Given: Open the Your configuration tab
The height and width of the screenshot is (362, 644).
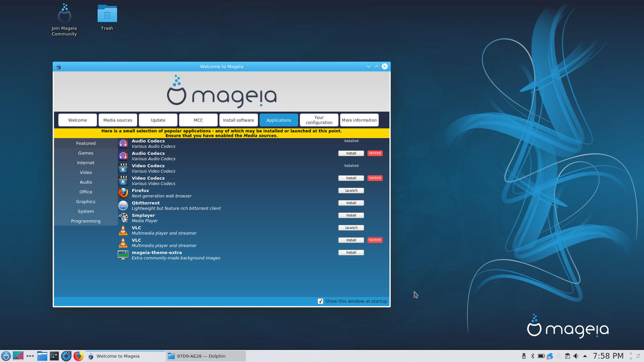Looking at the screenshot, I should pos(319,120).
